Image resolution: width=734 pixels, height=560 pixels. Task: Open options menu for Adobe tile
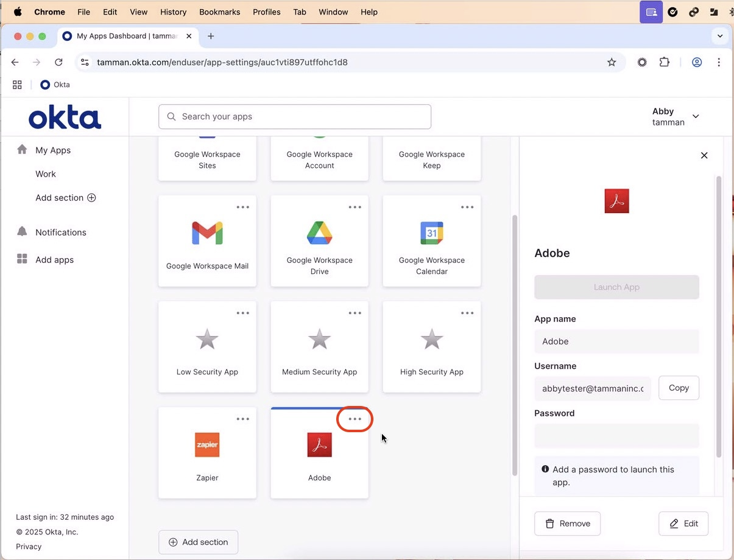(355, 419)
